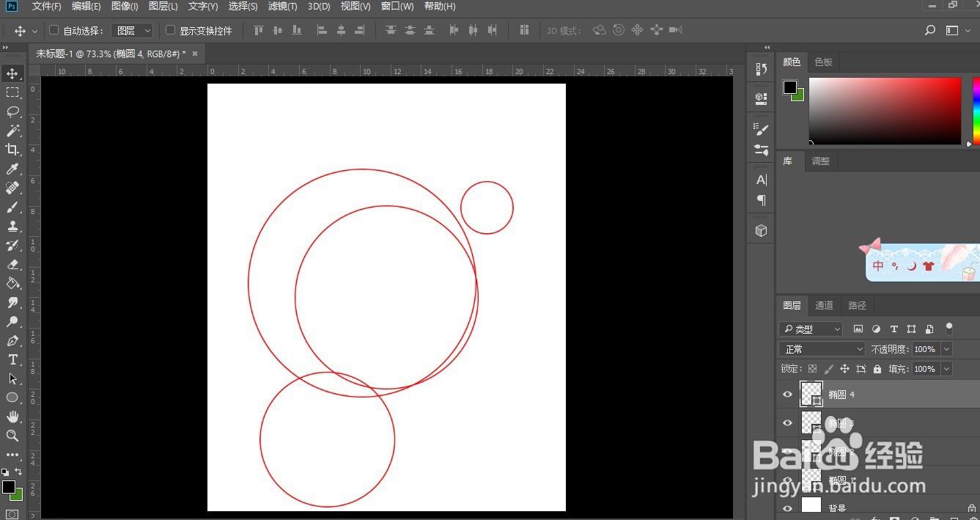The height and width of the screenshot is (520, 980).
Task: Select the Eyedropper tool
Action: 12,169
